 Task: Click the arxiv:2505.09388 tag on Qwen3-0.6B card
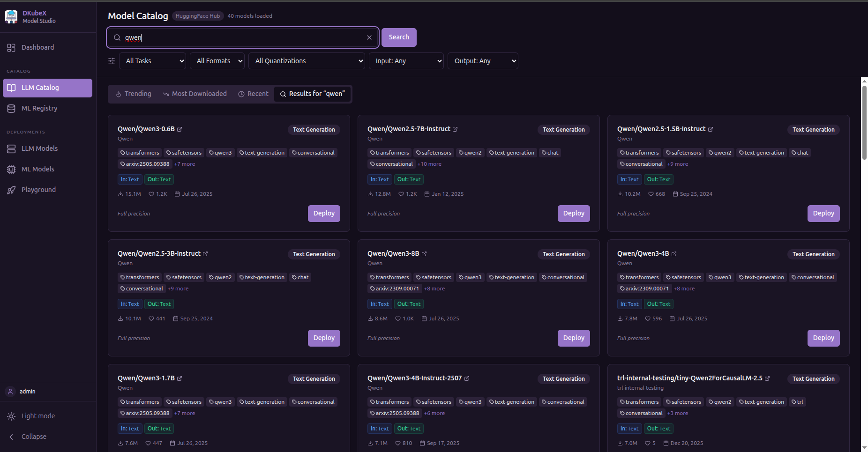(x=145, y=164)
